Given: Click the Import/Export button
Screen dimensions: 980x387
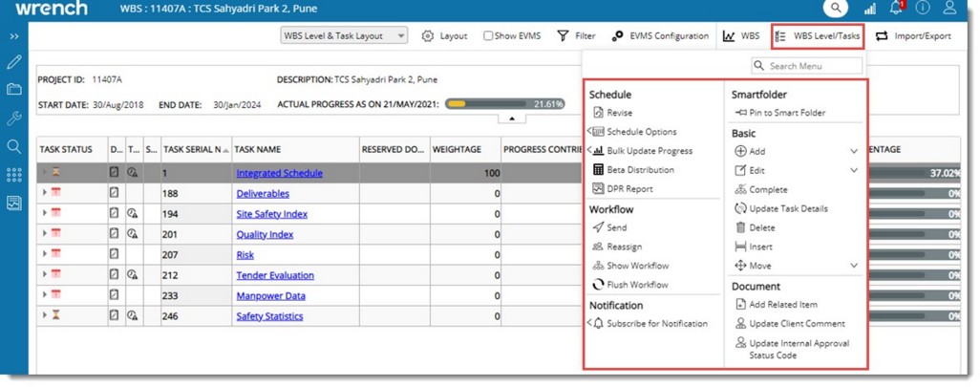Looking at the screenshot, I should [x=914, y=36].
